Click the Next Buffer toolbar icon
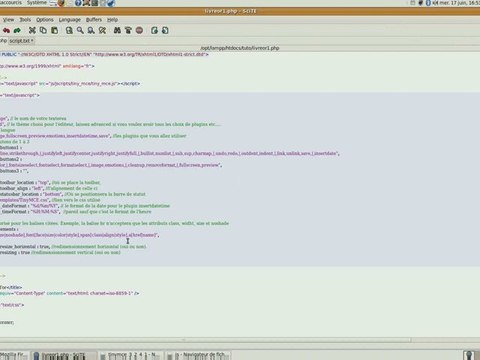Screen dimensions: 480x360 point(165,31)
